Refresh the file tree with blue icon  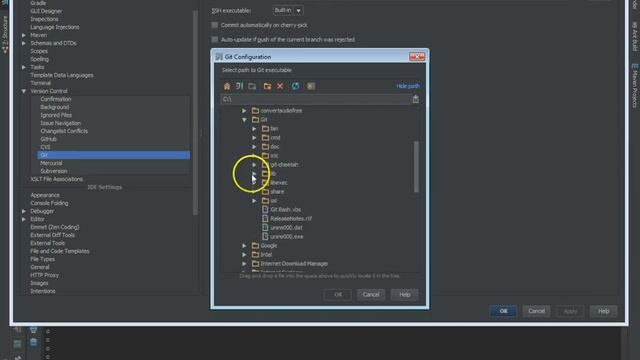(296, 86)
